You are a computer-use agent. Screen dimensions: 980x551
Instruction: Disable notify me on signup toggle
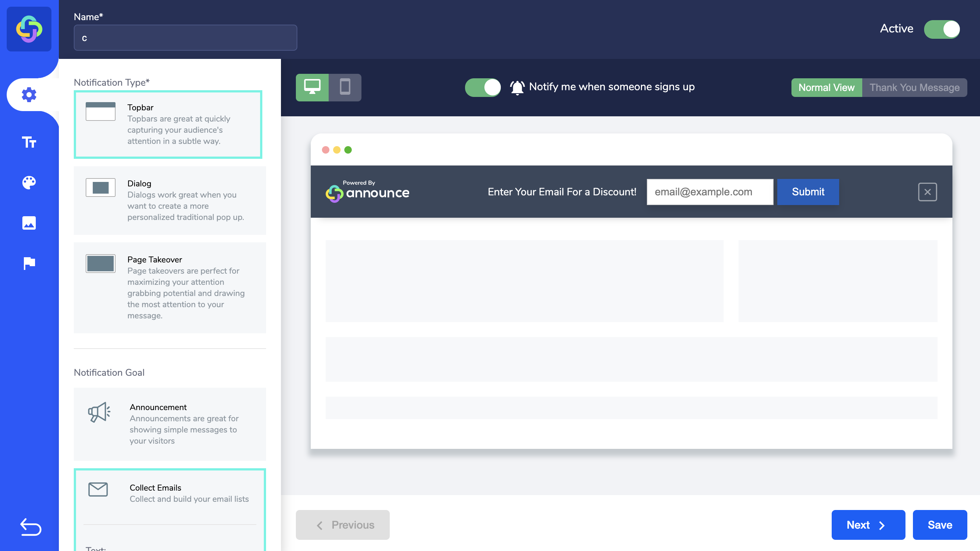coord(483,87)
